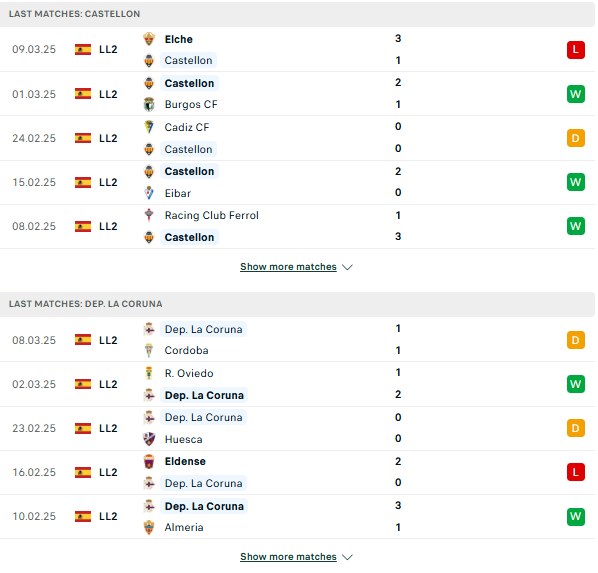The height and width of the screenshot is (573, 598).
Task: Expand Show more matches under Dep. La Coruna
Action: click(x=288, y=557)
